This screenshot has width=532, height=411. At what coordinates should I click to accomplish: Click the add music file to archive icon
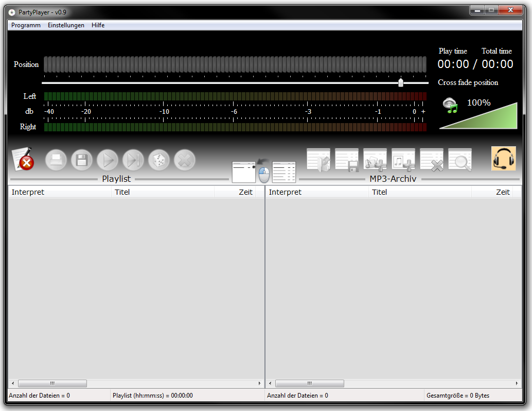403,160
